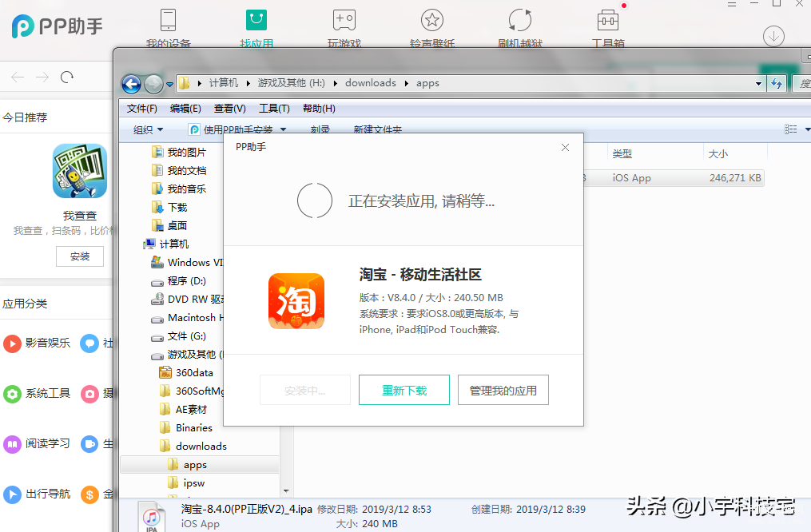Select the AE素材 folder

click(x=183, y=410)
